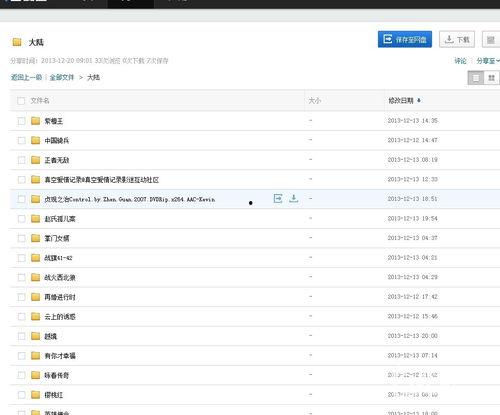Check the box for 有你才幸福
The width and height of the screenshot is (500, 415).
pos(21,356)
